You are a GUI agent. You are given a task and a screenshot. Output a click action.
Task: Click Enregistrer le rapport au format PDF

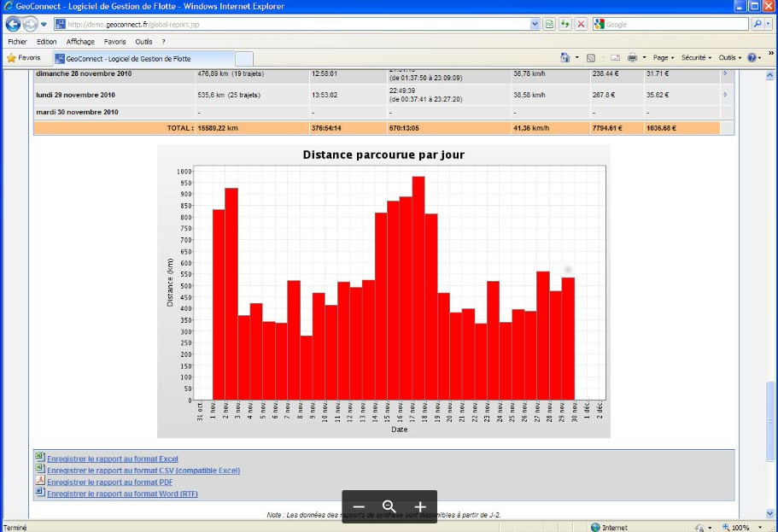point(111,482)
